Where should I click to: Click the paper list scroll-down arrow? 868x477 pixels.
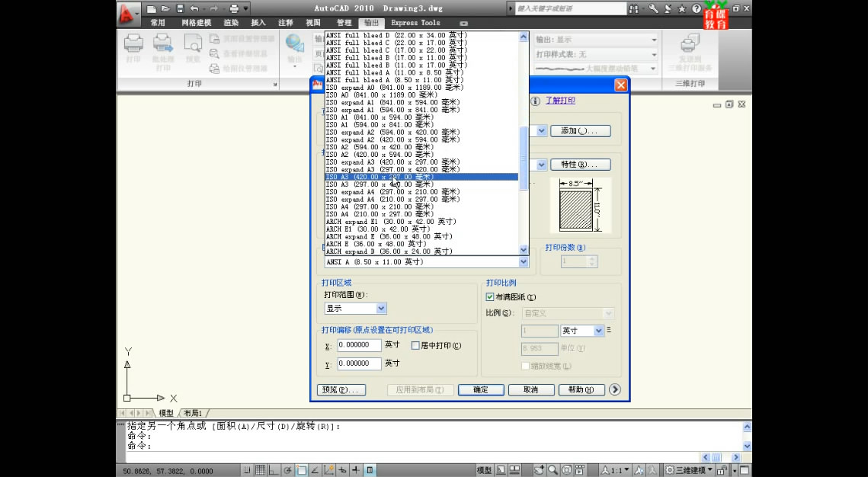coord(524,250)
